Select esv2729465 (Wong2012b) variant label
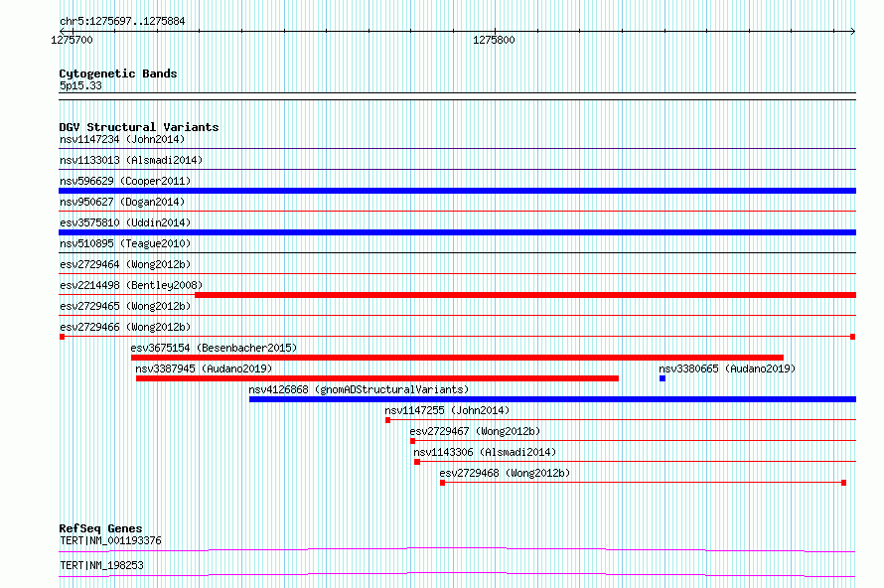 125,306
